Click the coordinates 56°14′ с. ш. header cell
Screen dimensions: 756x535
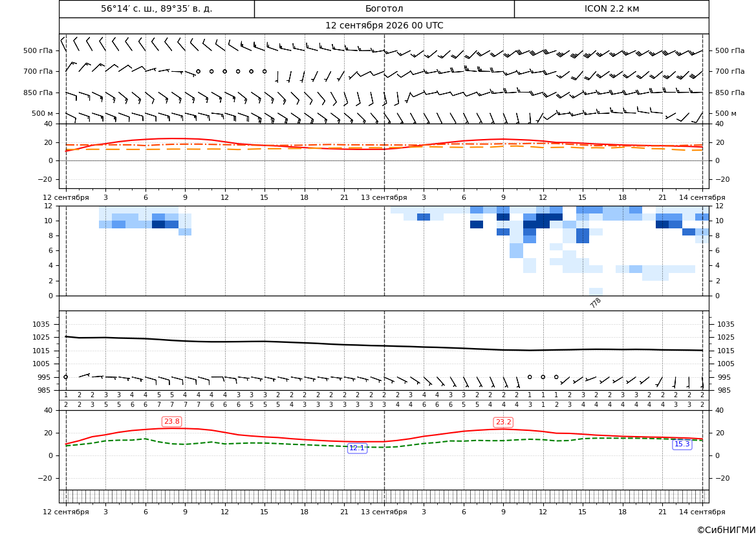(x=157, y=8)
